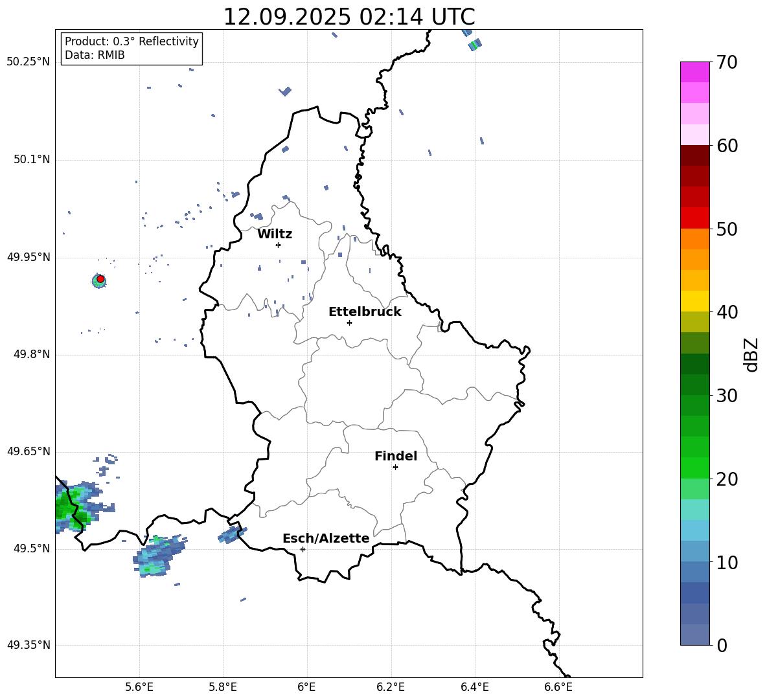767x700 pixels.
Task: Pick the yellow colorbar swatch above 40
Action: pyautogui.click(x=694, y=301)
